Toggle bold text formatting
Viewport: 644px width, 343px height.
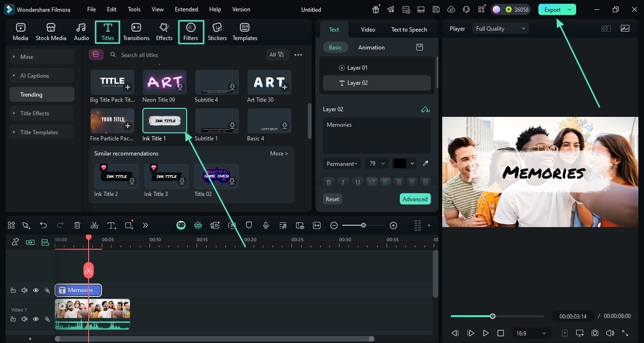[329, 182]
